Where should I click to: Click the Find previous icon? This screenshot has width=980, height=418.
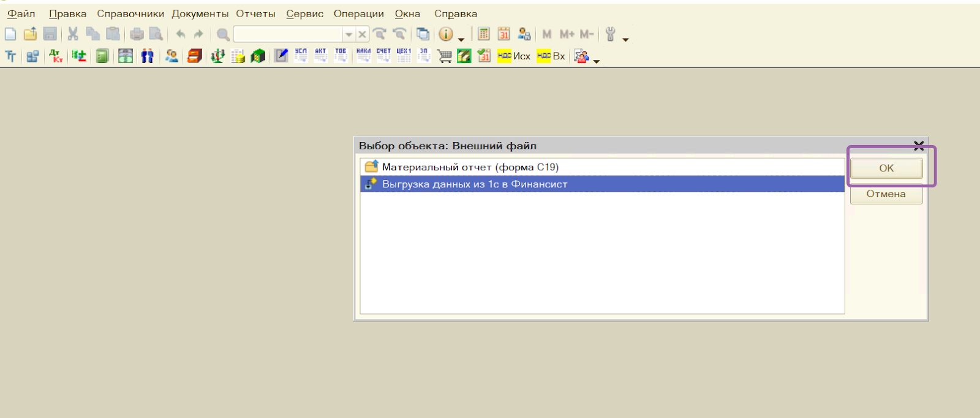[x=400, y=34]
